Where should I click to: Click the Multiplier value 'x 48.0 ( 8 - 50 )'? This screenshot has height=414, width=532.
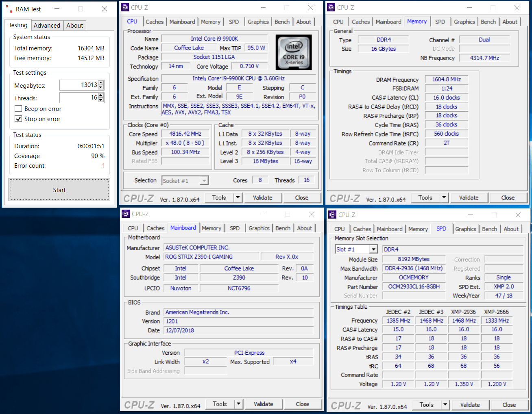[x=185, y=143]
